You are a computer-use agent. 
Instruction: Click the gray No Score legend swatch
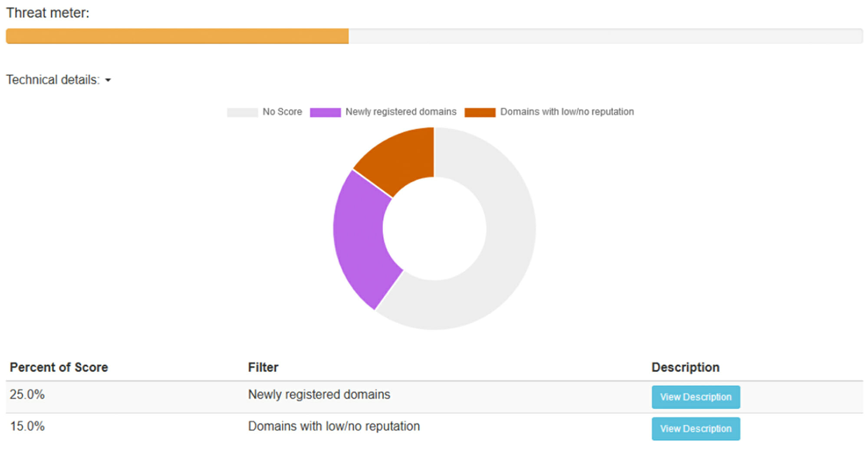click(x=242, y=112)
